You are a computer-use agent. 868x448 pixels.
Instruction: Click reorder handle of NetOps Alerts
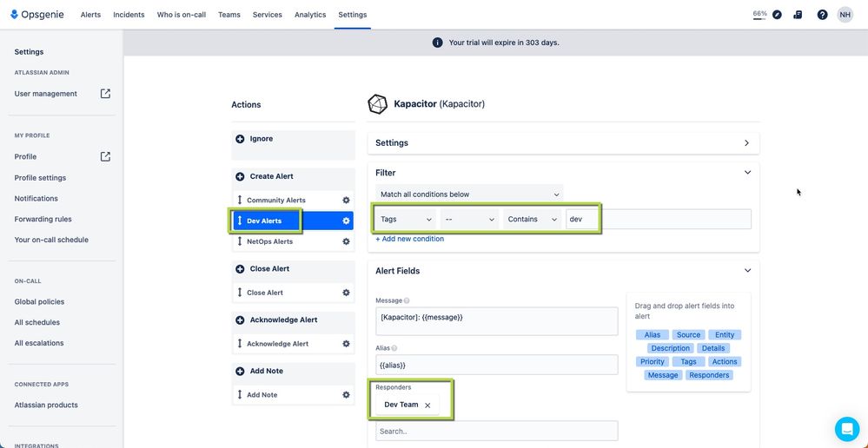point(240,241)
